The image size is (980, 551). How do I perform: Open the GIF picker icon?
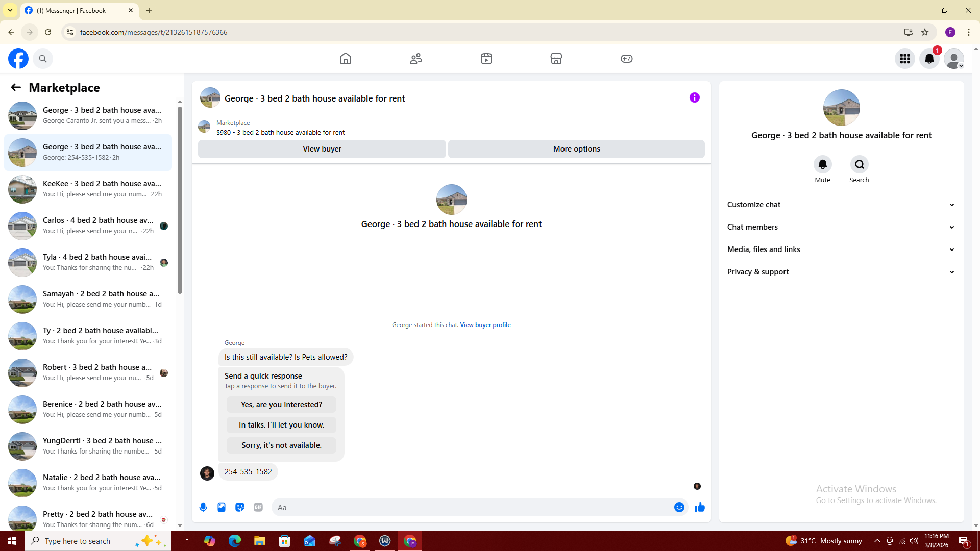pos(258,507)
